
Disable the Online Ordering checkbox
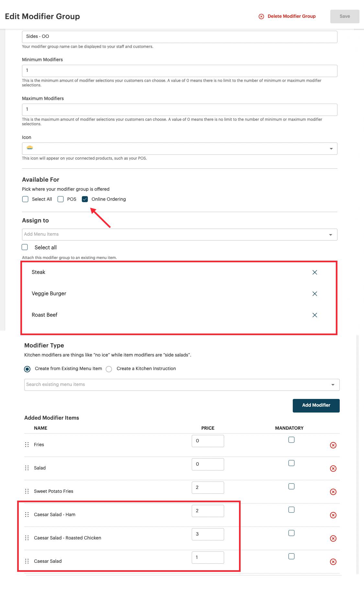(x=85, y=199)
